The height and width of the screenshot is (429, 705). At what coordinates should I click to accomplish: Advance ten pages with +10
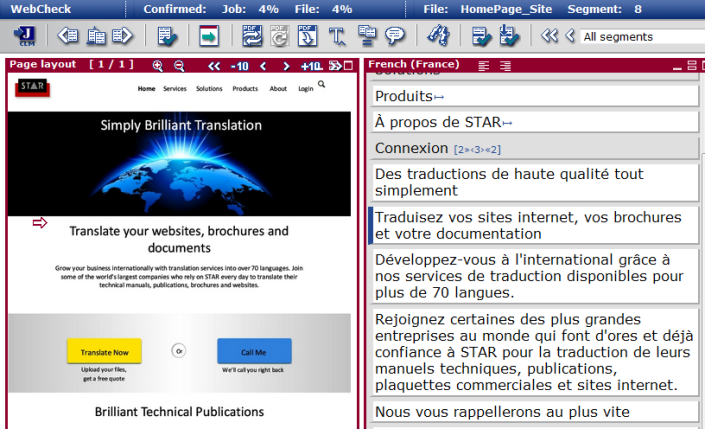click(x=311, y=67)
